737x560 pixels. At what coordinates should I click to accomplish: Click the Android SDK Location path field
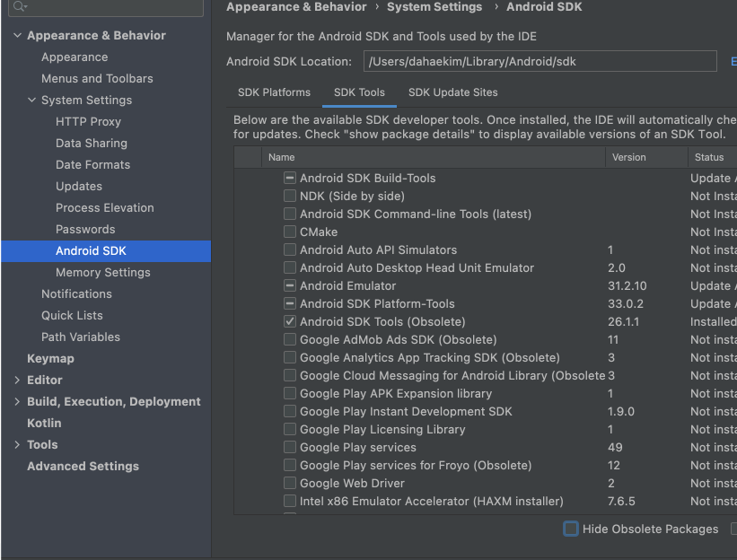pyautogui.click(x=540, y=61)
